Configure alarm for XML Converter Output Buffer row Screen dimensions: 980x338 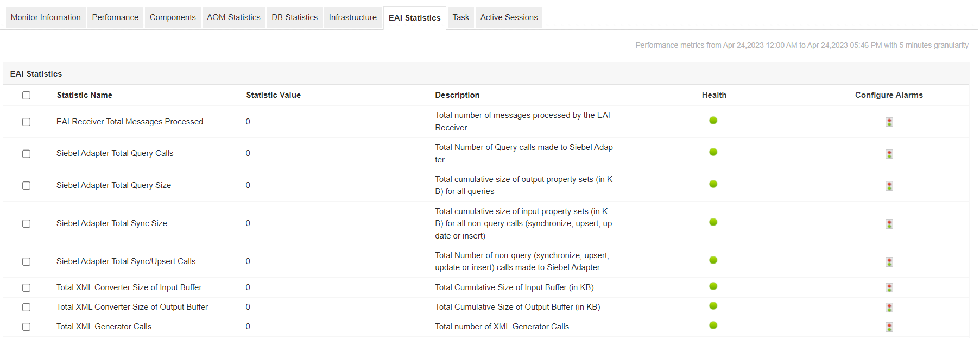coord(889,308)
